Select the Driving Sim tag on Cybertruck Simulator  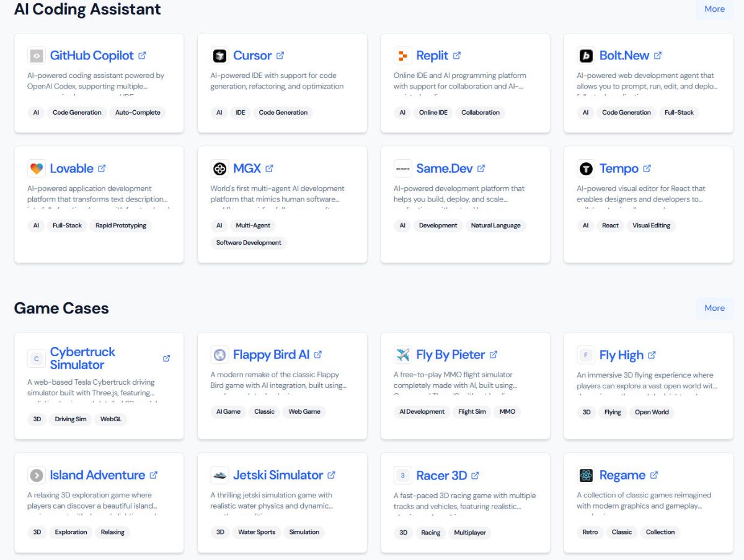[x=71, y=419]
